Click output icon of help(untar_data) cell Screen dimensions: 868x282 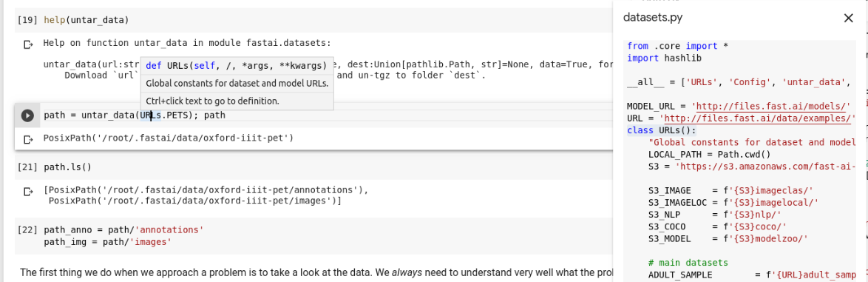27,44
